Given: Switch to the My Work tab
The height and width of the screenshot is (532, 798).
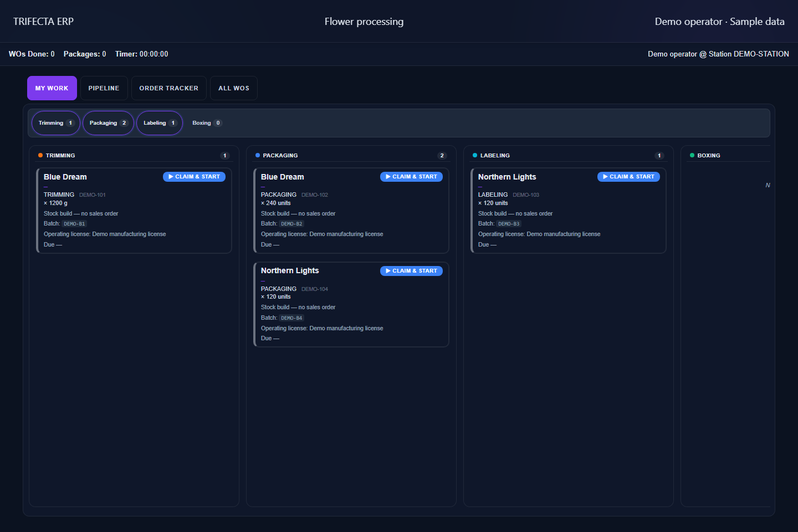Looking at the screenshot, I should coord(52,88).
